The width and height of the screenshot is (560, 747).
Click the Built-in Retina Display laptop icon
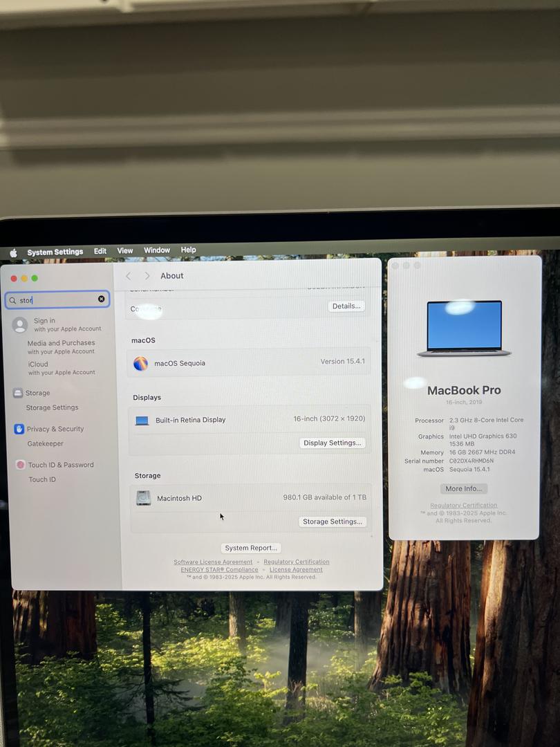tap(142, 421)
